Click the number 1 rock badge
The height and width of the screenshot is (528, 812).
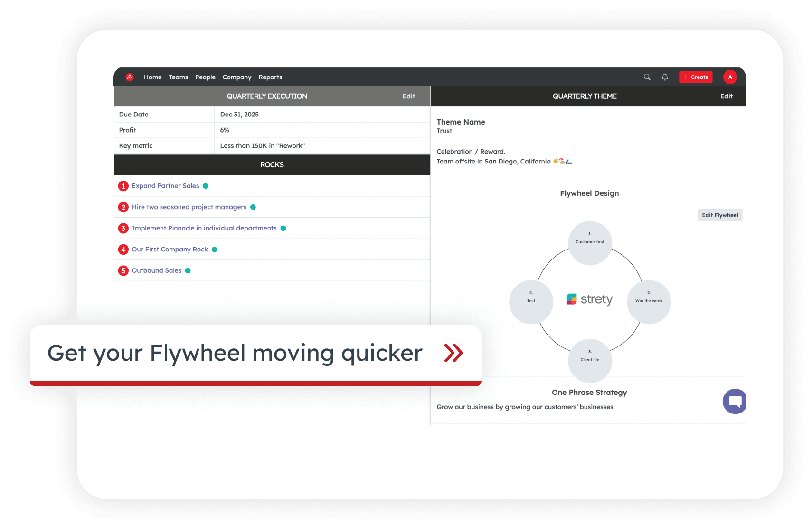coord(123,186)
